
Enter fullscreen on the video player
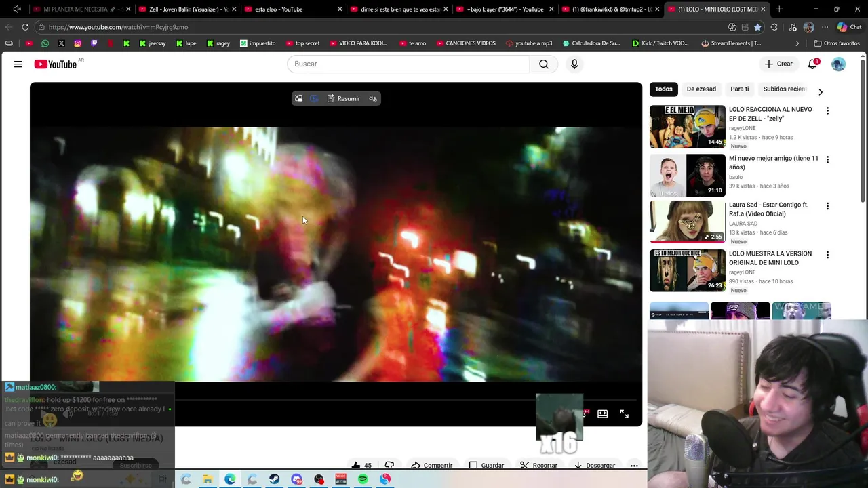click(x=624, y=414)
